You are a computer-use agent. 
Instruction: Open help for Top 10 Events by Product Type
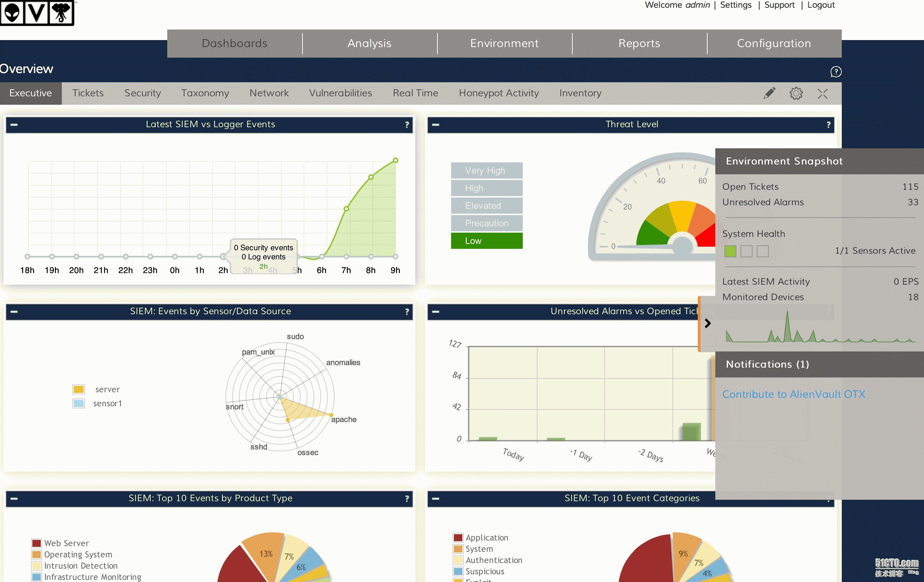[407, 499]
